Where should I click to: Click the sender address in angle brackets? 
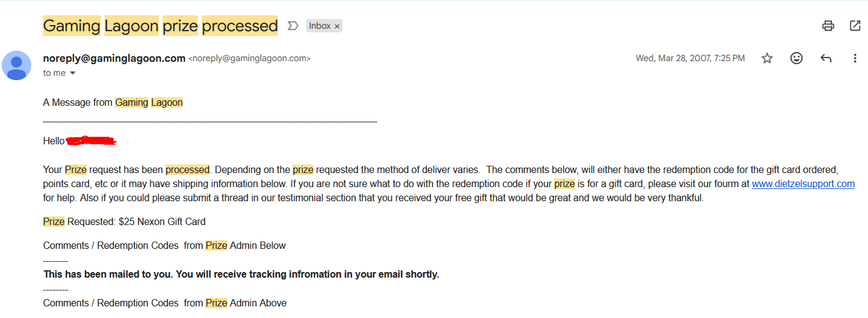click(x=249, y=59)
